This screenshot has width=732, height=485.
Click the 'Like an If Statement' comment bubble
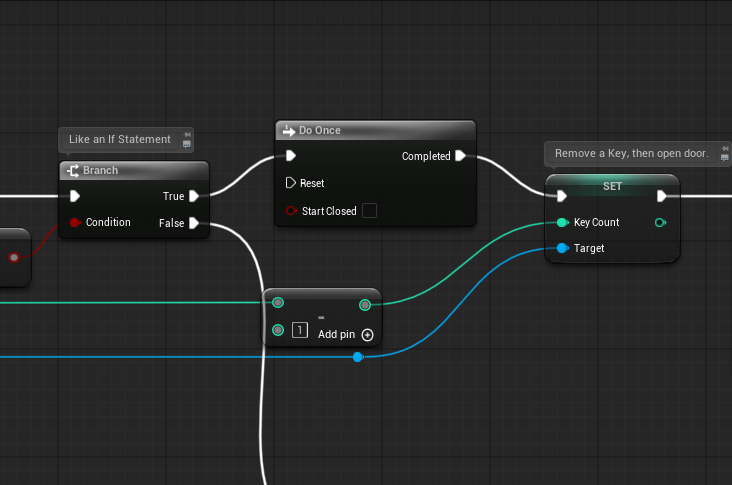(120, 139)
